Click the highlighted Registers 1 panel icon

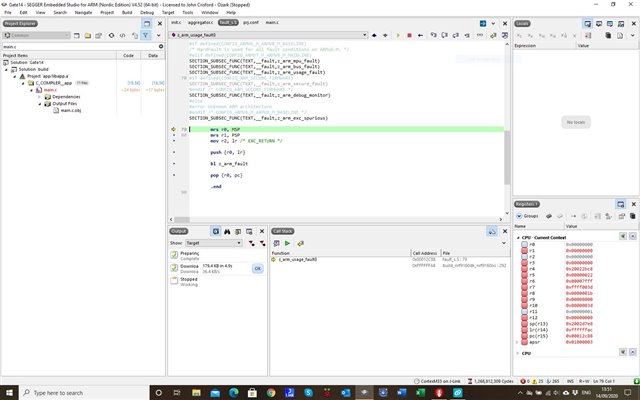click(620, 204)
